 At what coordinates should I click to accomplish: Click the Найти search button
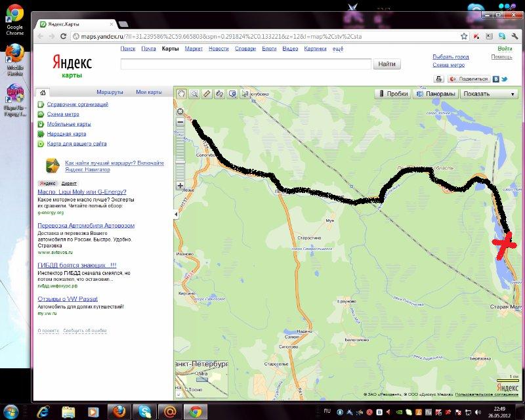tap(387, 64)
